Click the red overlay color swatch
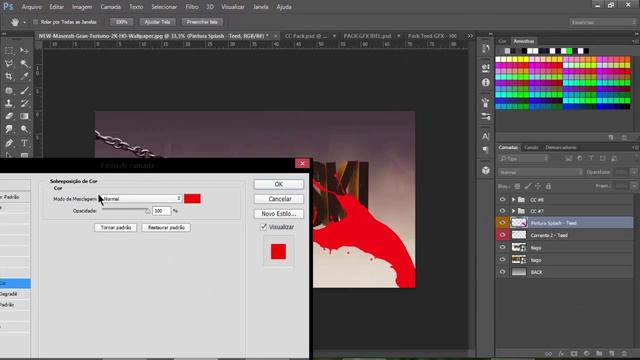The width and height of the screenshot is (640, 360). [x=192, y=199]
